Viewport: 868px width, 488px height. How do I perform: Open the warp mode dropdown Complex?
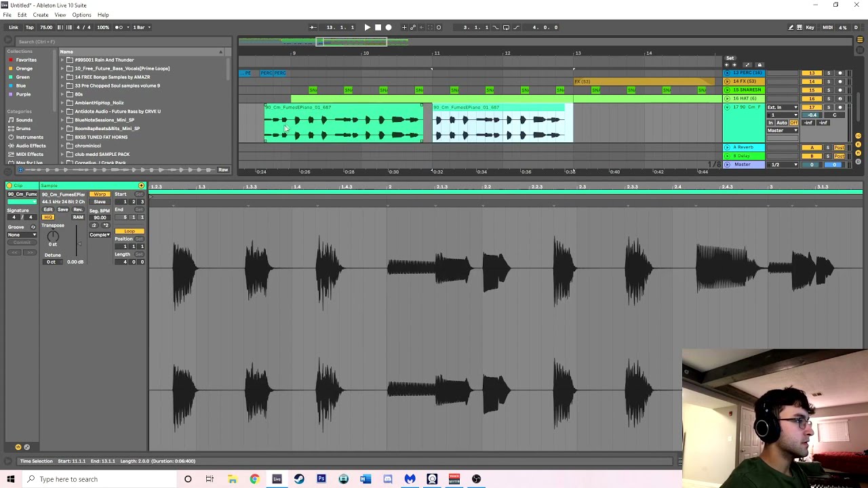[x=100, y=235]
